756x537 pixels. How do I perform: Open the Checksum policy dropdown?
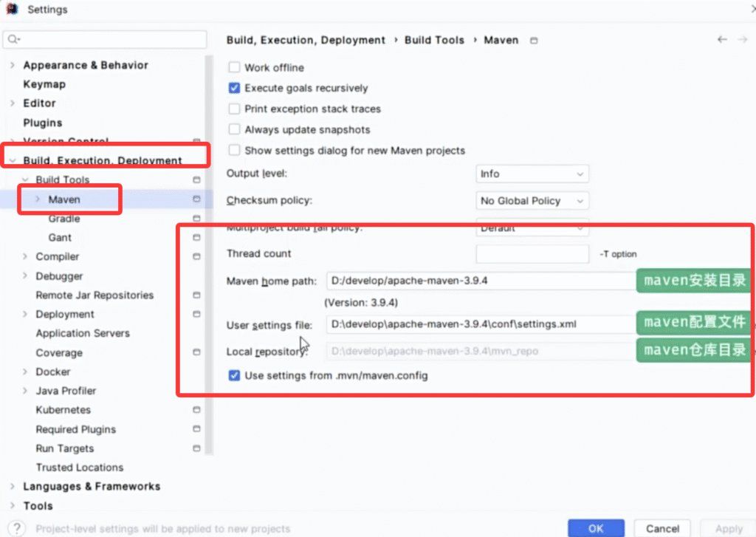click(x=532, y=201)
